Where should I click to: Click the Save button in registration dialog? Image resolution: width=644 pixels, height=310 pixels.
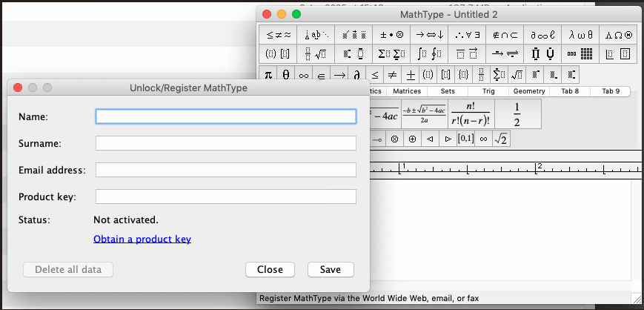(x=331, y=270)
